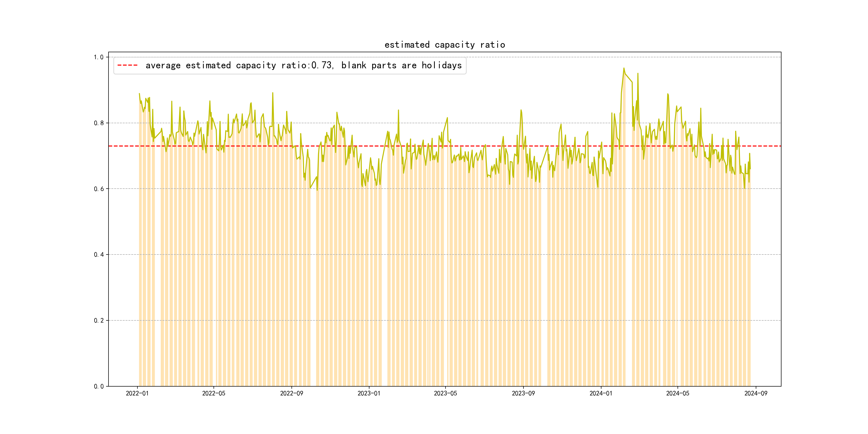Screen dimensions: 868x434
Task: Click the 0.8 y-axis tick label
Action: [x=98, y=123]
